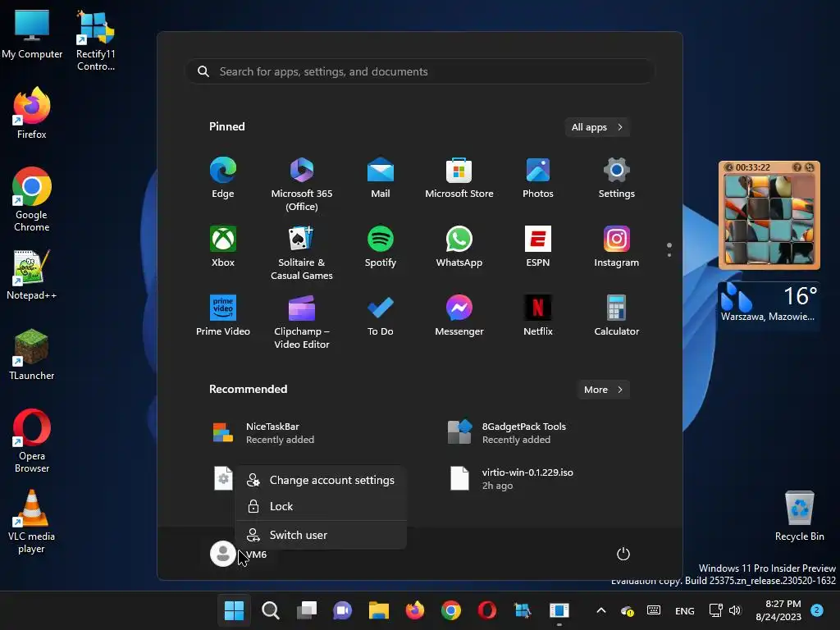840x630 pixels.
Task: Select the Recycle Bin desktop icon
Action: pyautogui.click(x=799, y=516)
